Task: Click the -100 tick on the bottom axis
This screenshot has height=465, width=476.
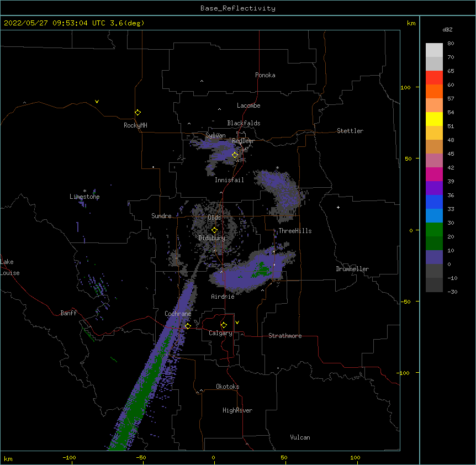Action: 69,457
